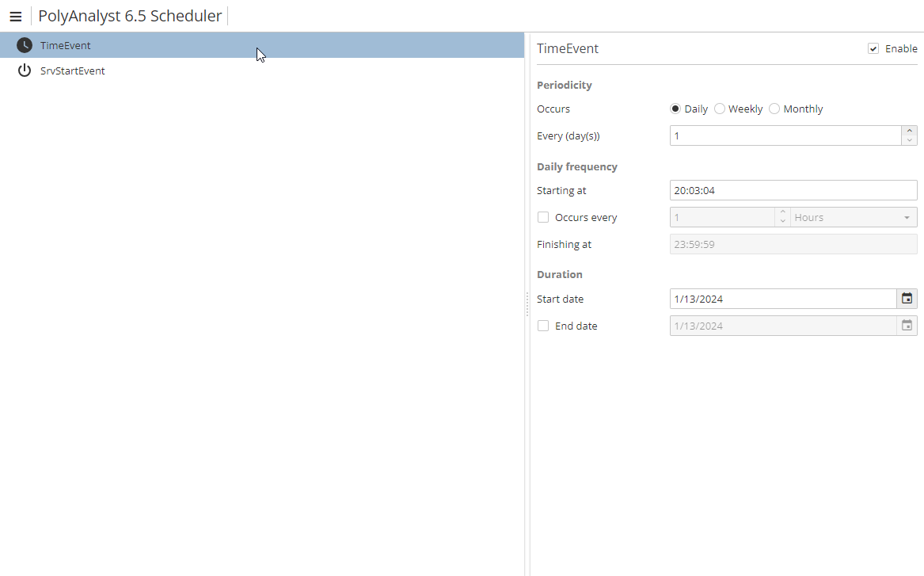Select the Weekly occurrence option
The image size is (924, 576).
tap(720, 109)
